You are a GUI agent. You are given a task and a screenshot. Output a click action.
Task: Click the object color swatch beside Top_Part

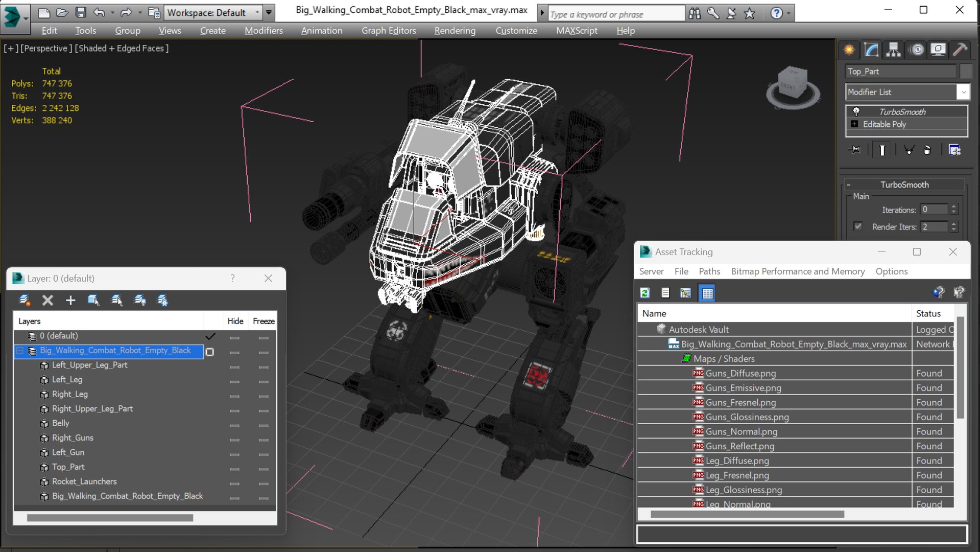(x=966, y=71)
